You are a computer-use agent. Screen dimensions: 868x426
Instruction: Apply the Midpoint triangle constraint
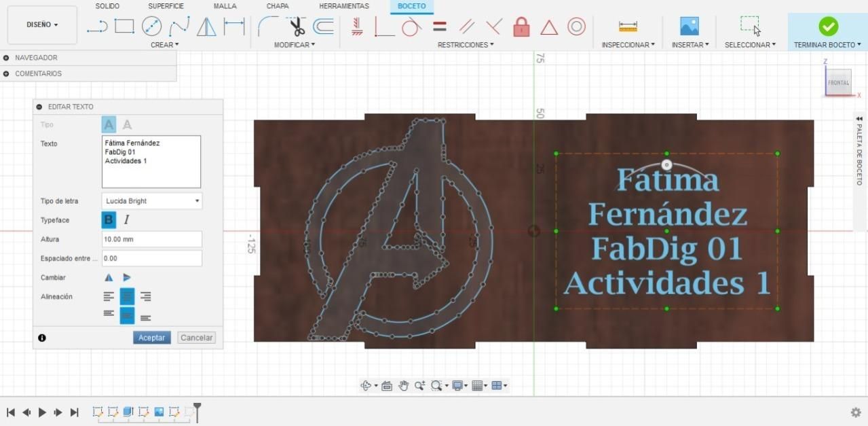click(549, 27)
